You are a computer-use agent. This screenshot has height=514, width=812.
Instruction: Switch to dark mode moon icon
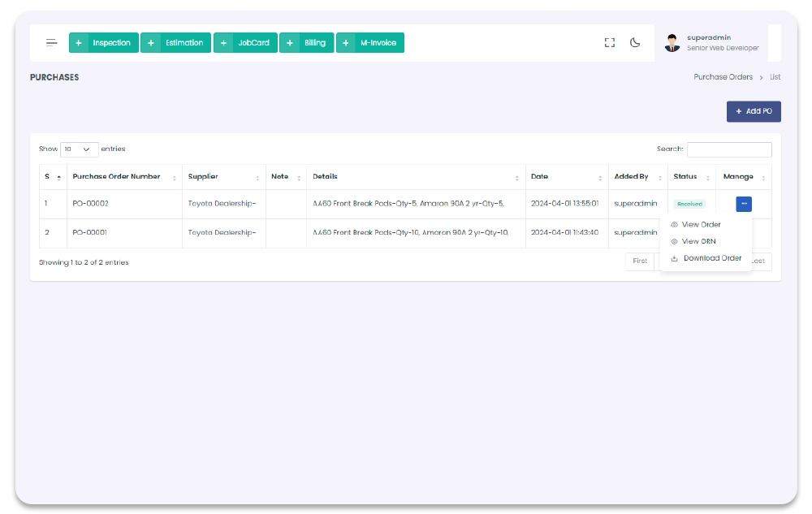(x=635, y=43)
